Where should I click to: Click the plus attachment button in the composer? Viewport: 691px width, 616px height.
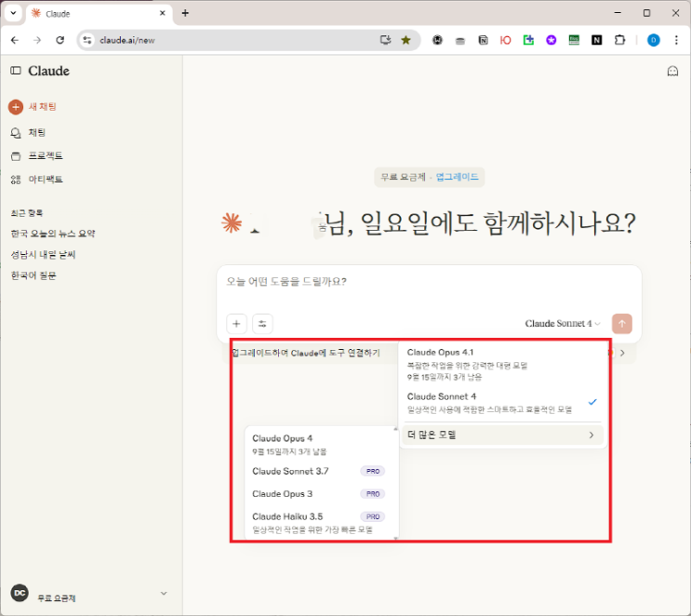click(236, 324)
